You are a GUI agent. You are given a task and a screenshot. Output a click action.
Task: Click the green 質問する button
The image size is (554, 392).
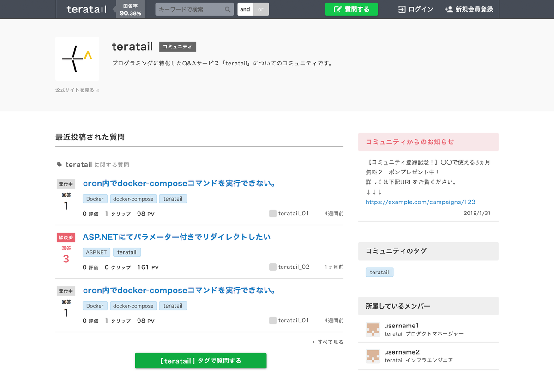click(x=351, y=9)
